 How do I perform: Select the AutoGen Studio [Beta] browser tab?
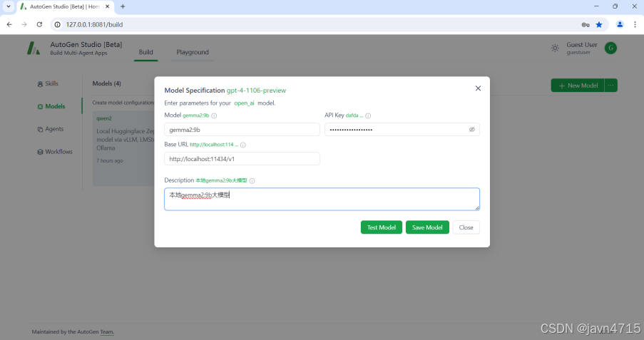coord(65,6)
